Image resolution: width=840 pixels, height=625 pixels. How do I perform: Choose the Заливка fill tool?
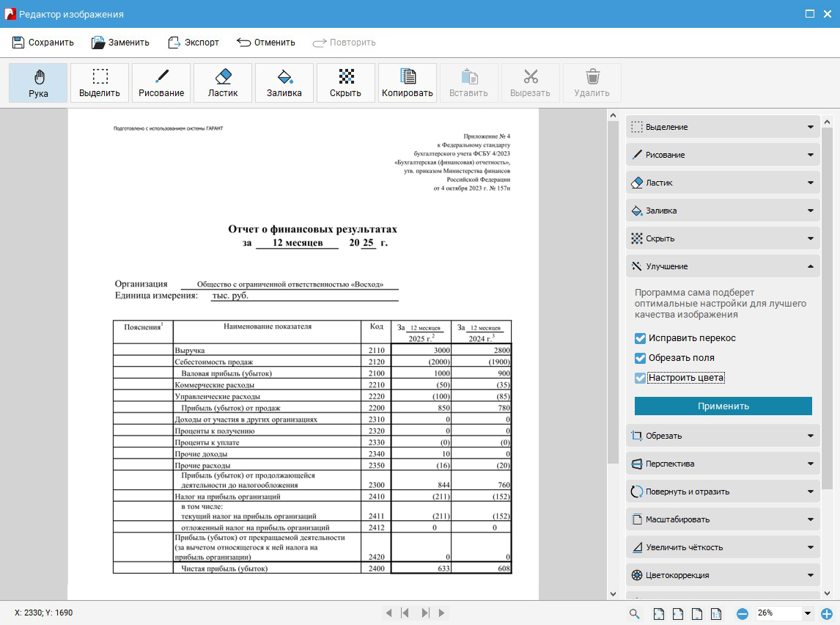[284, 82]
